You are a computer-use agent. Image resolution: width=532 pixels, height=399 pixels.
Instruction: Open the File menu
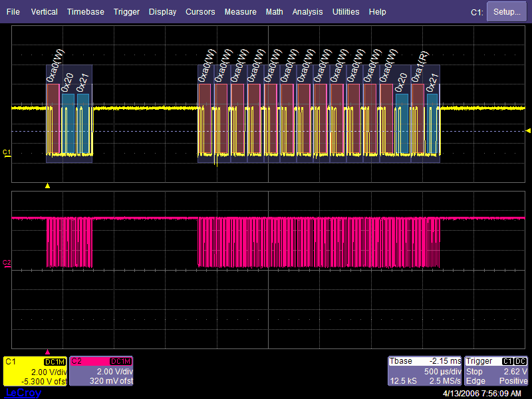[13, 12]
